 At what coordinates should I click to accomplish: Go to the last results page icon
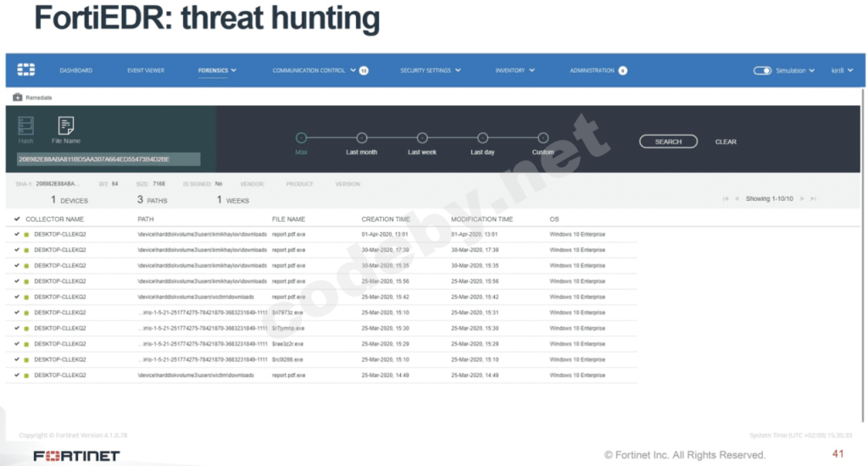(813, 199)
